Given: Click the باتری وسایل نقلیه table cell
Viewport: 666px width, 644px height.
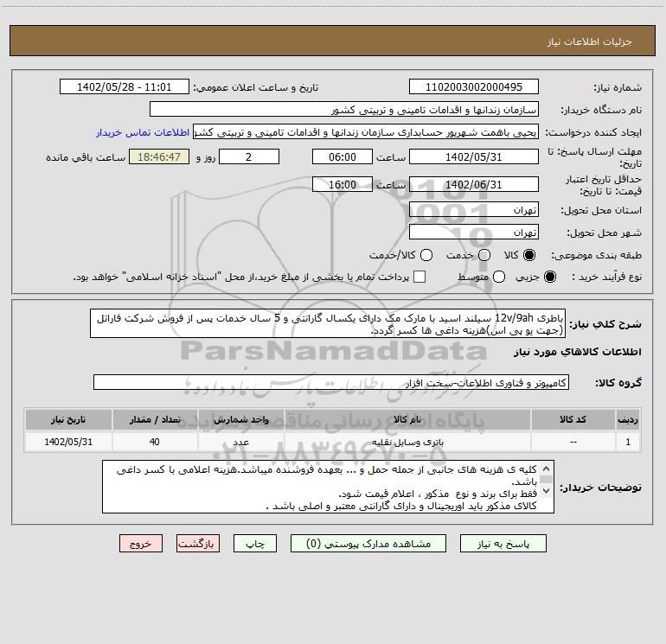Looking at the screenshot, I should (407, 442).
